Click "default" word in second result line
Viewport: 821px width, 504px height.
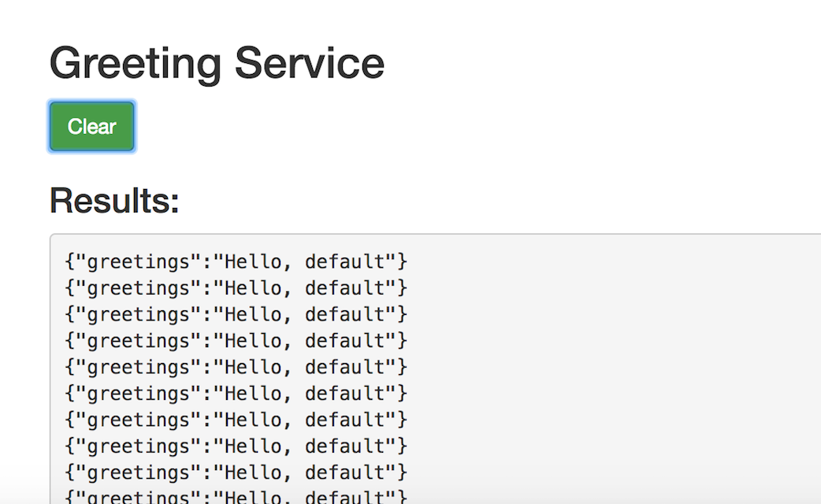pyautogui.click(x=344, y=287)
